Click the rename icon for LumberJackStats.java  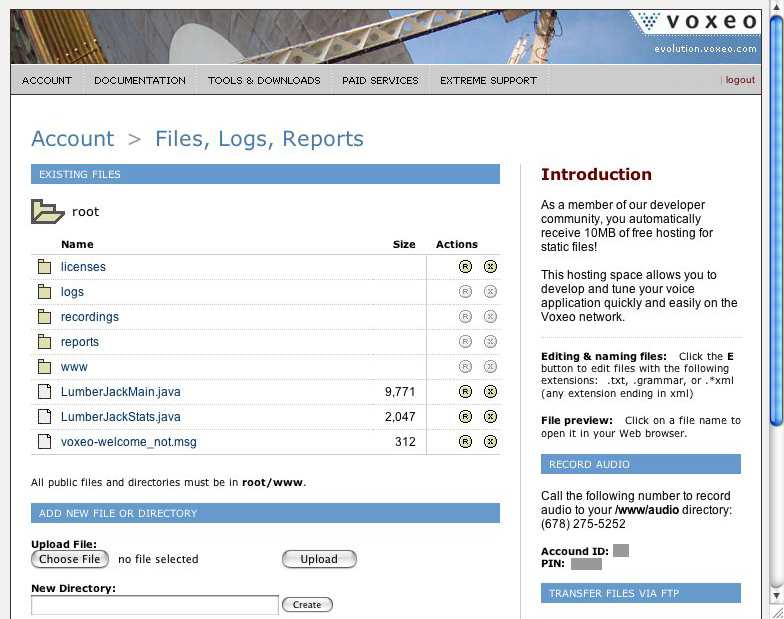tap(465, 416)
